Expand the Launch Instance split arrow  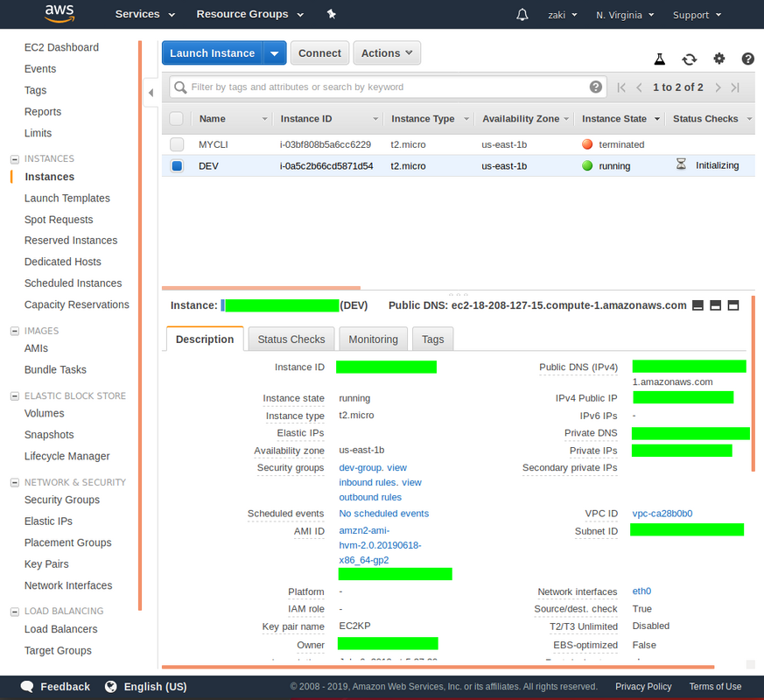(x=274, y=52)
